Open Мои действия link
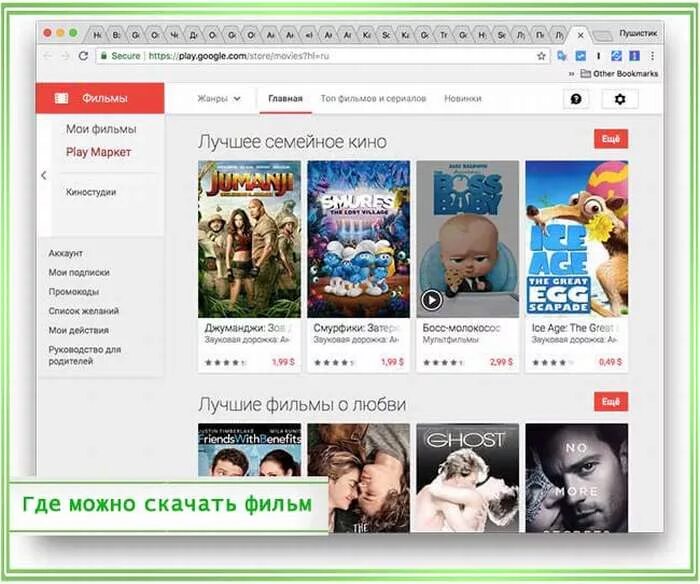The height and width of the screenshot is (584, 700). (79, 330)
